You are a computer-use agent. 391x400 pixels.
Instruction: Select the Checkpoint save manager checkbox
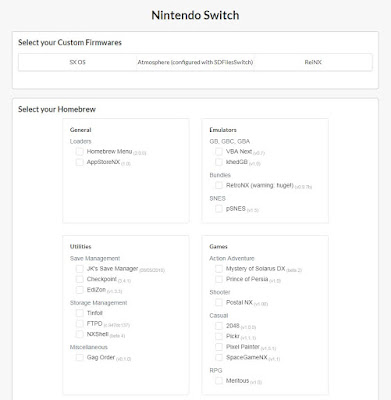(79, 279)
